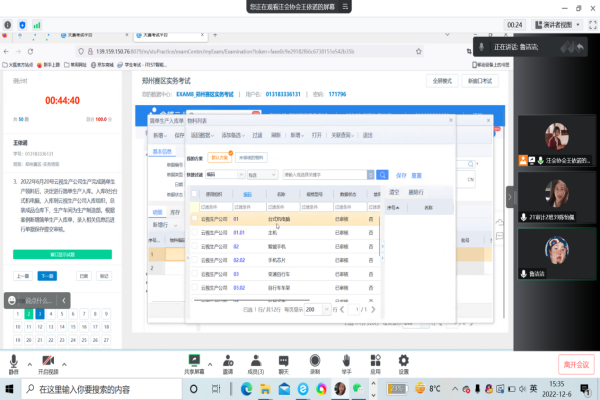Open the meeting chat
Screen dimensions: 600x400
[283, 360]
